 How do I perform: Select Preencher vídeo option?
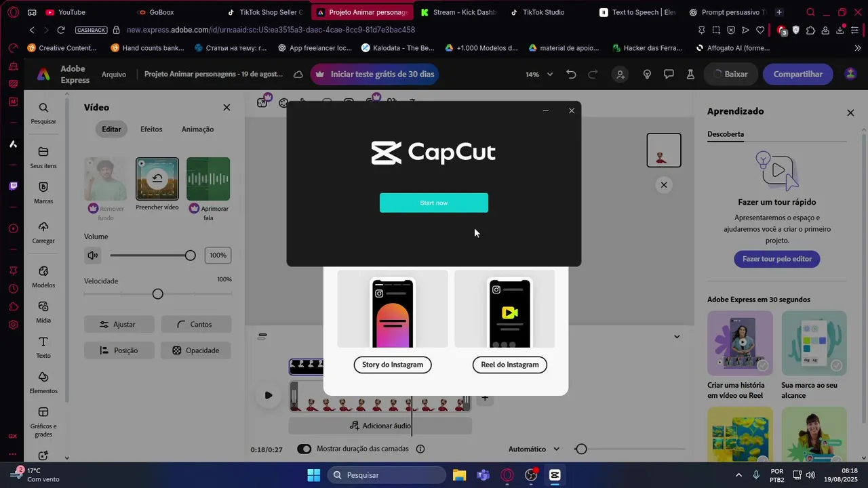[157, 179]
